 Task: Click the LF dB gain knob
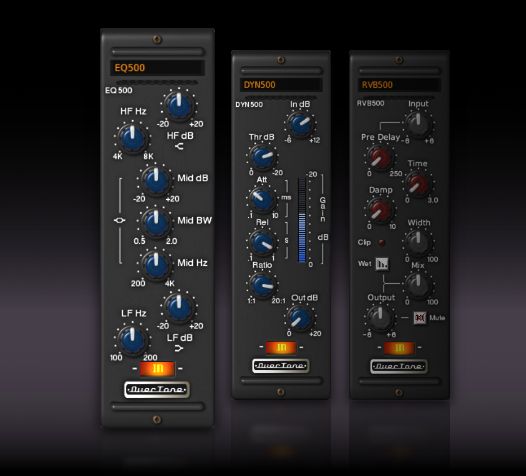click(x=179, y=307)
